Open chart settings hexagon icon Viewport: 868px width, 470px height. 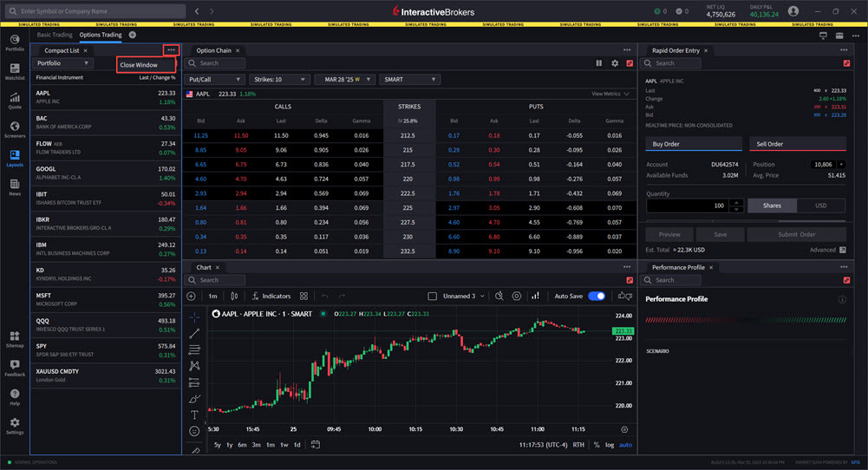click(x=517, y=297)
